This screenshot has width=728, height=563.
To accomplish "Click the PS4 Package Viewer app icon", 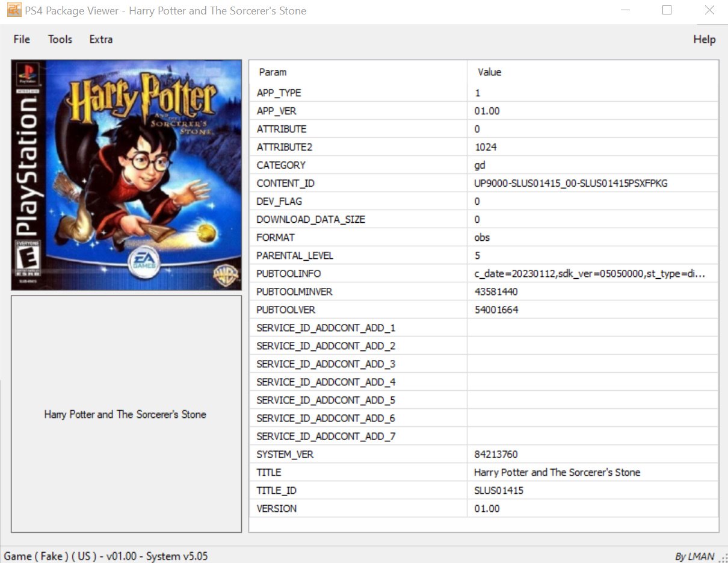I will tap(13, 10).
